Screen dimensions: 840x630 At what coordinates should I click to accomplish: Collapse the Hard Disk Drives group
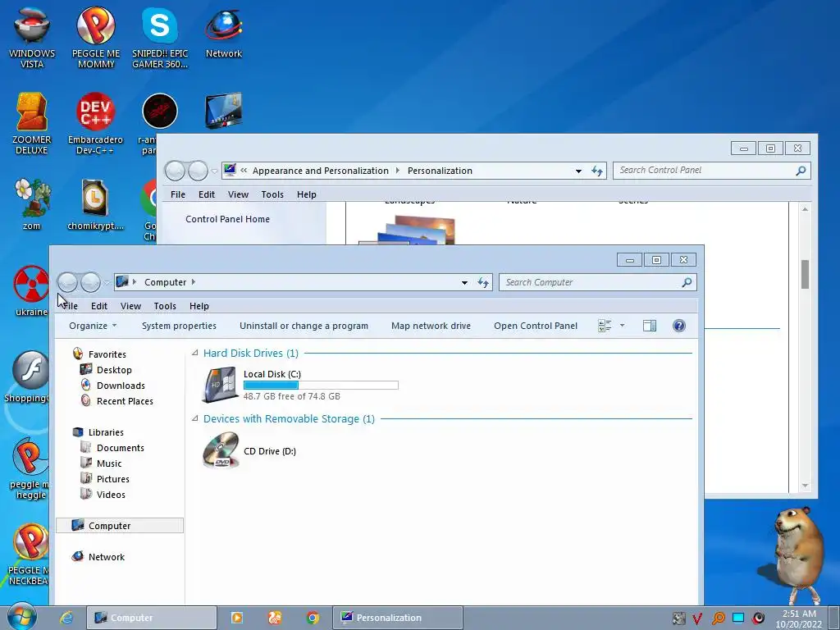click(195, 353)
